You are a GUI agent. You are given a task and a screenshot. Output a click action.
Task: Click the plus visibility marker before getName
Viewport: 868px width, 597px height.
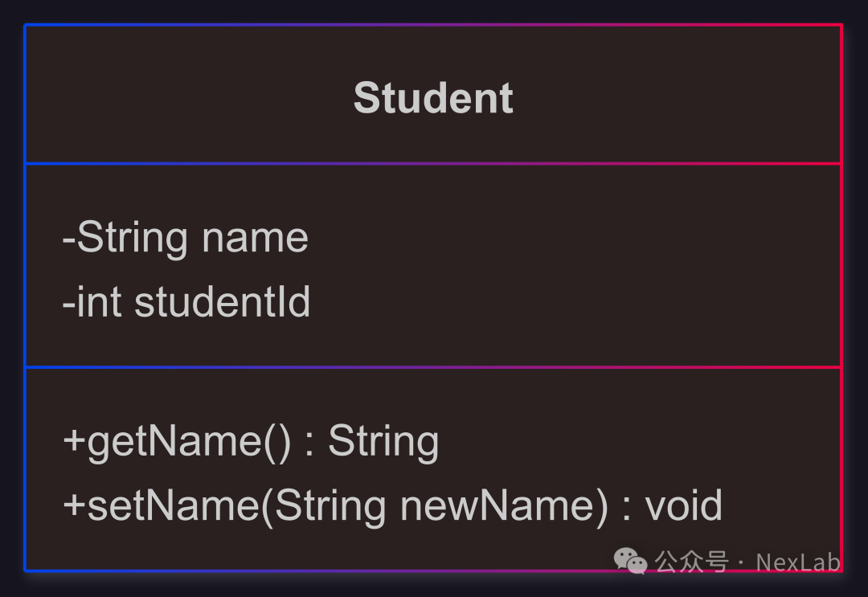tap(74, 441)
